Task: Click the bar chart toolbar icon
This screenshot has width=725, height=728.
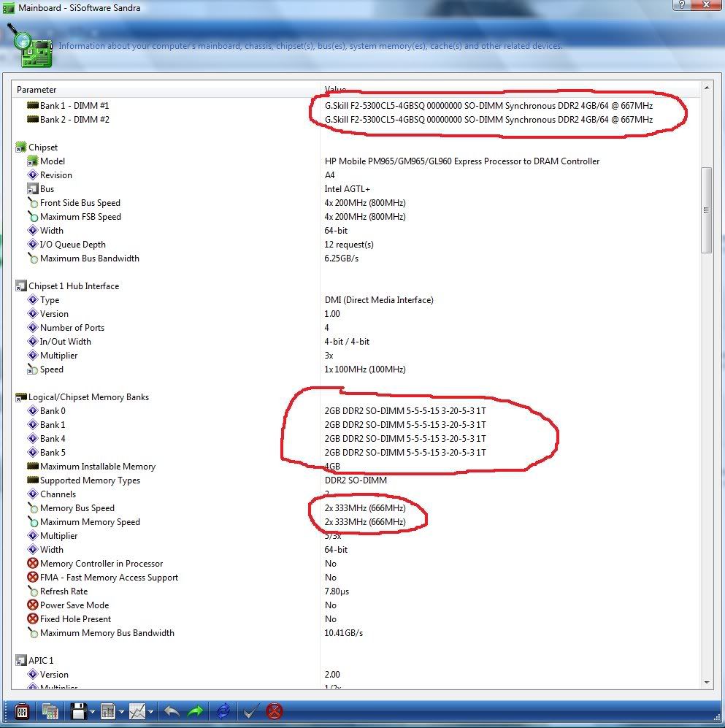Action: 107,711
